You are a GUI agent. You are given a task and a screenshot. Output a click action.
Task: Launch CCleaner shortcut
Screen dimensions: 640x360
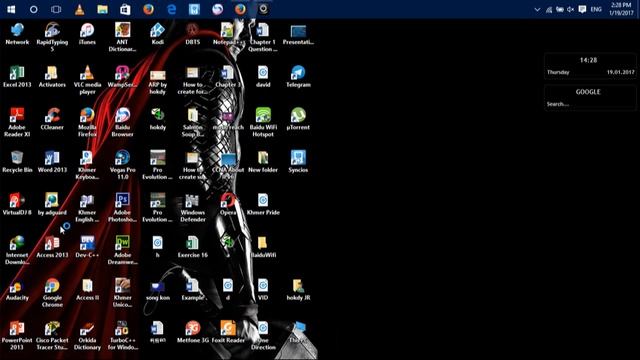52,119
